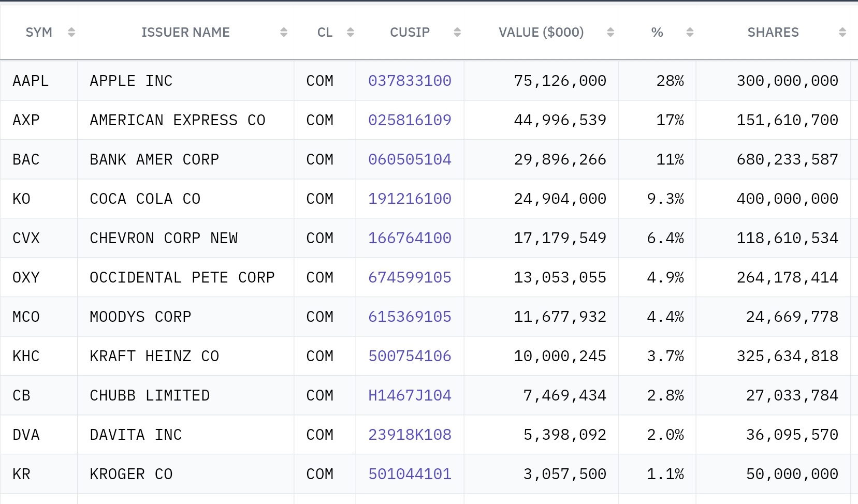The image size is (858, 504).
Task: Click KROGER CO issuer name
Action: (x=131, y=474)
